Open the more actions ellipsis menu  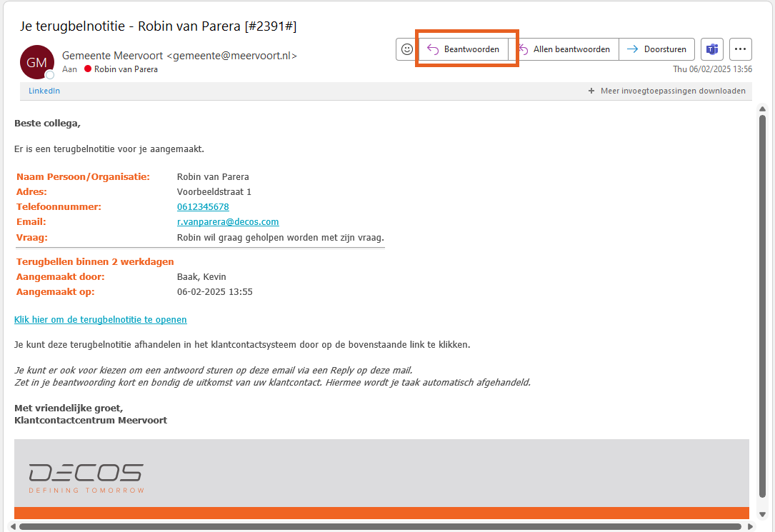[x=740, y=49]
